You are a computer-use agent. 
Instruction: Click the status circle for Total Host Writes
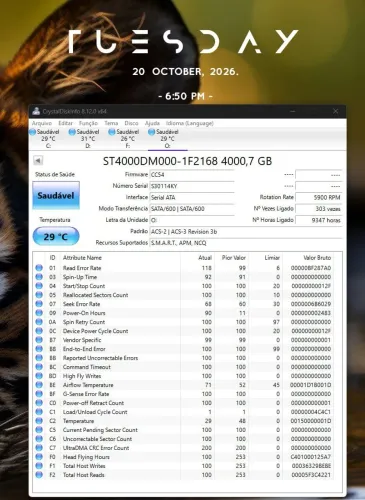coord(39,466)
